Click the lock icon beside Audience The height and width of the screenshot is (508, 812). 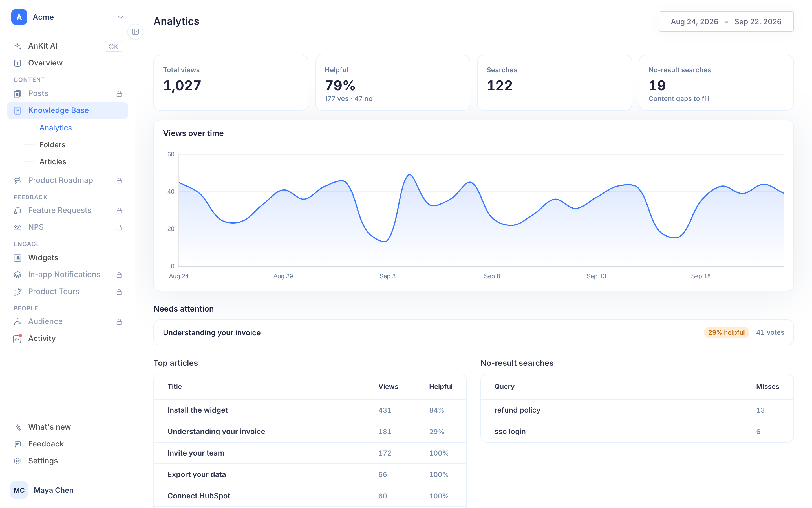tap(119, 322)
